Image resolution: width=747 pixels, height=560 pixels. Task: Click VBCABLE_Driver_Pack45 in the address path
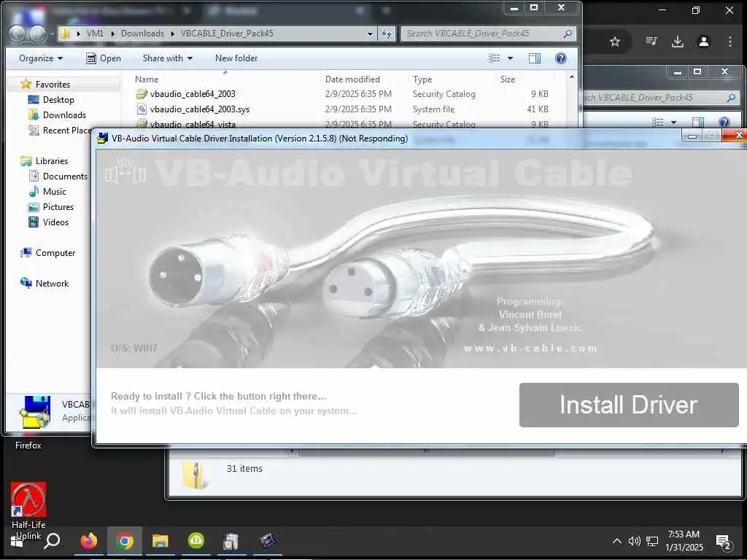[227, 34]
